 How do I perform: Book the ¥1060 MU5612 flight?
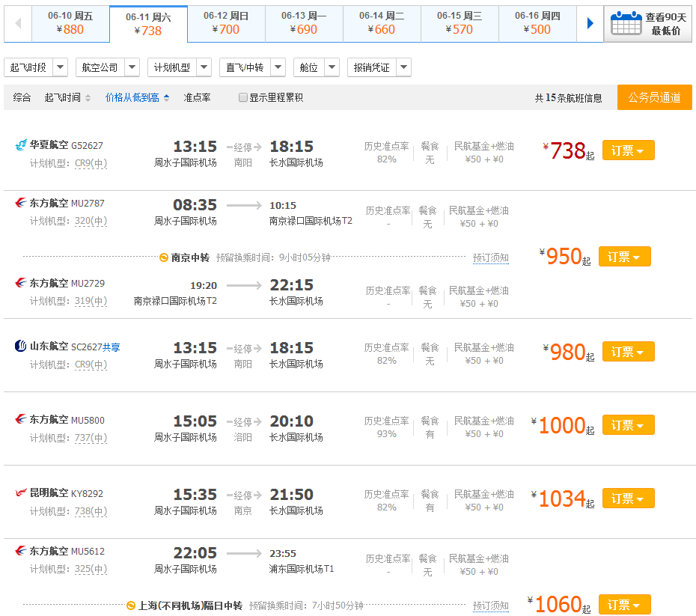[625, 605]
